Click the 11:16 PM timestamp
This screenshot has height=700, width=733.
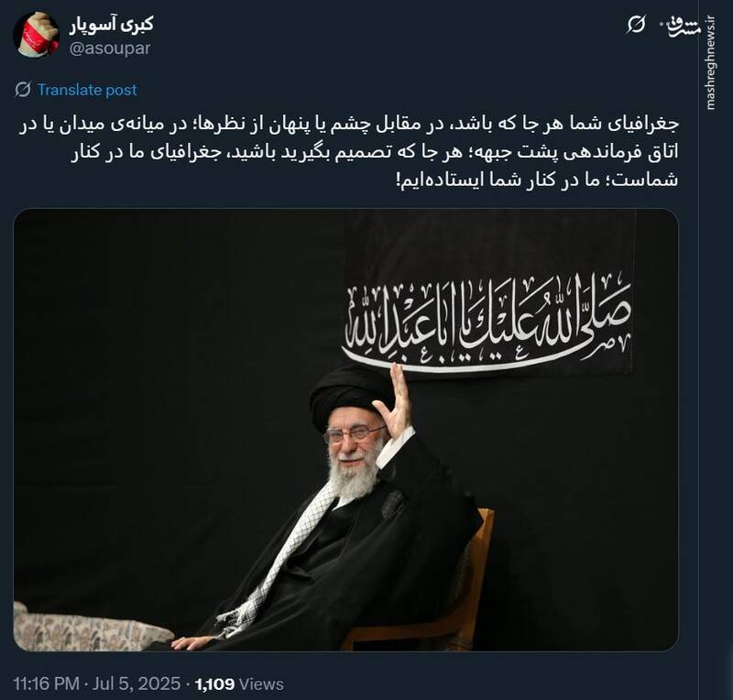click(47, 684)
